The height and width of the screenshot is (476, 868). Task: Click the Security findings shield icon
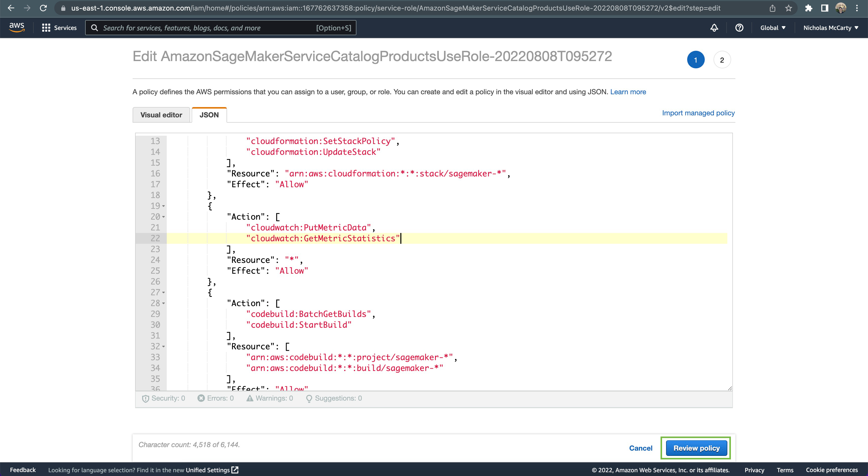[146, 398]
